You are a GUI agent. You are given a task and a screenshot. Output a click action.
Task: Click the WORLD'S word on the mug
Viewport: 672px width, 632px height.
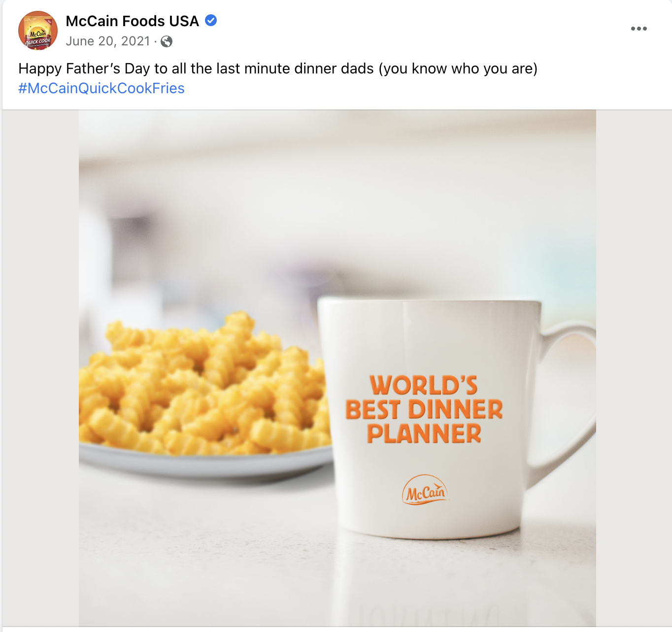click(424, 386)
